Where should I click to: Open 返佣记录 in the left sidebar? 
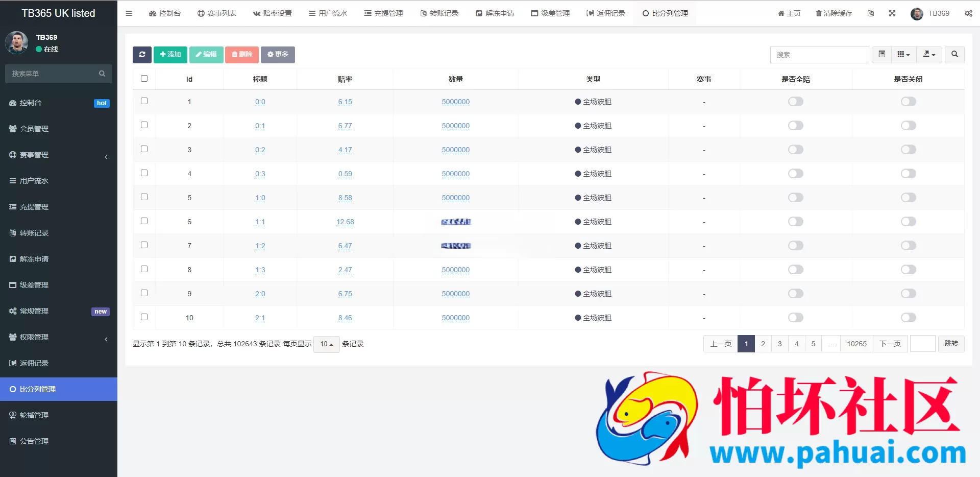pyautogui.click(x=59, y=363)
